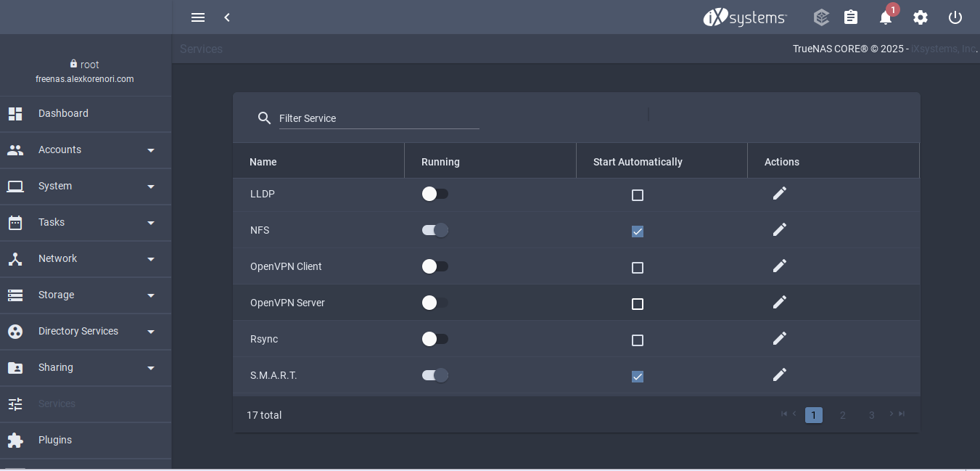Turn off the NFS running toggle
The image size is (980, 471).
(x=435, y=230)
